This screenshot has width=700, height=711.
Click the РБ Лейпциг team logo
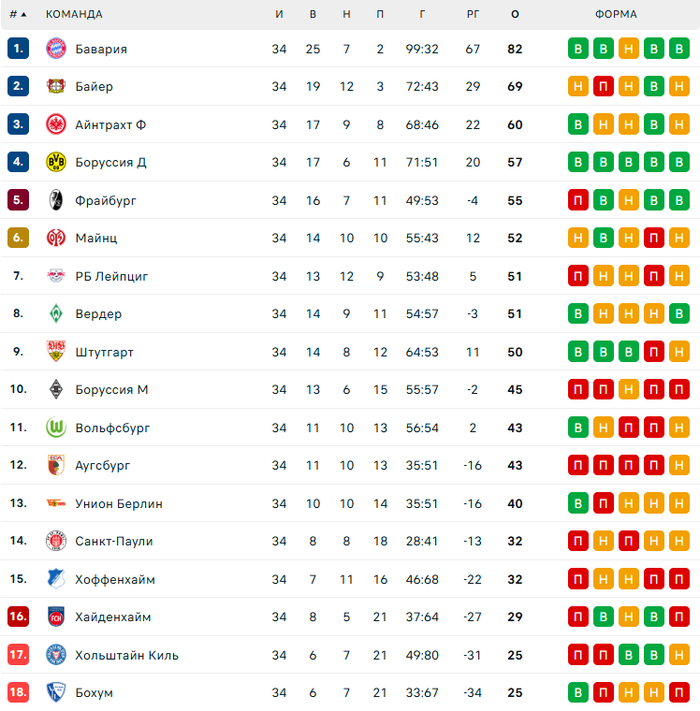(55, 276)
